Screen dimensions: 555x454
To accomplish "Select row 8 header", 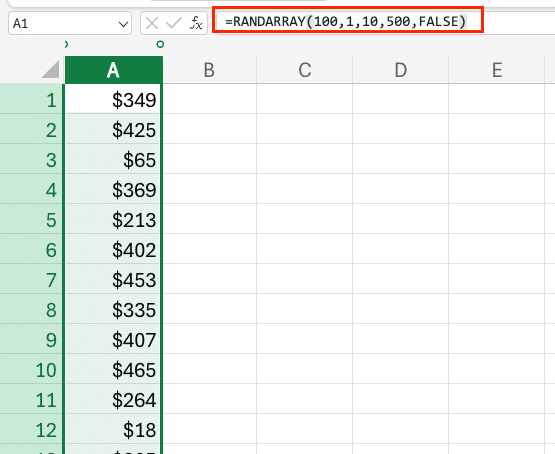I will [32, 309].
